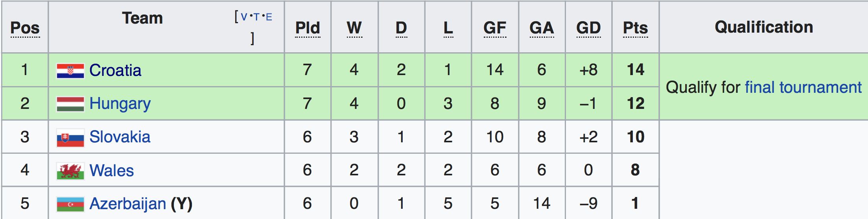The height and width of the screenshot is (219, 868).
Task: Click the Wales dragon flag icon
Action: click(70, 171)
